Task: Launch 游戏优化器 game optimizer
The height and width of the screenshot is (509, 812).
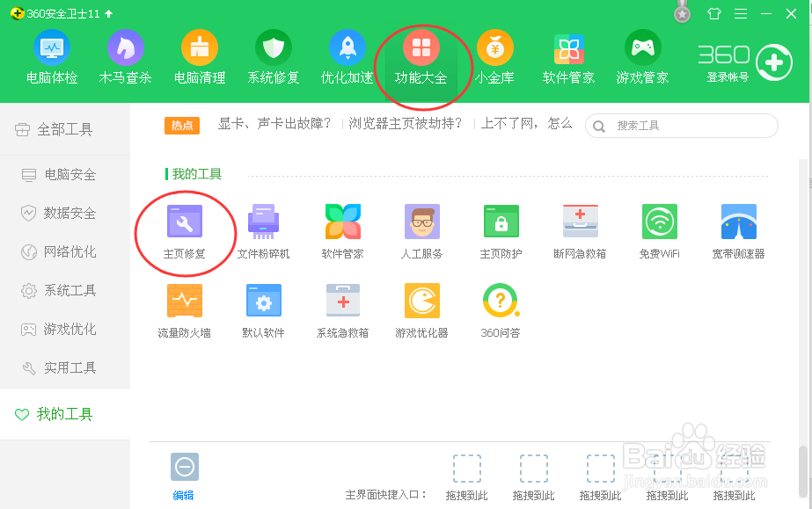Action: (421, 311)
